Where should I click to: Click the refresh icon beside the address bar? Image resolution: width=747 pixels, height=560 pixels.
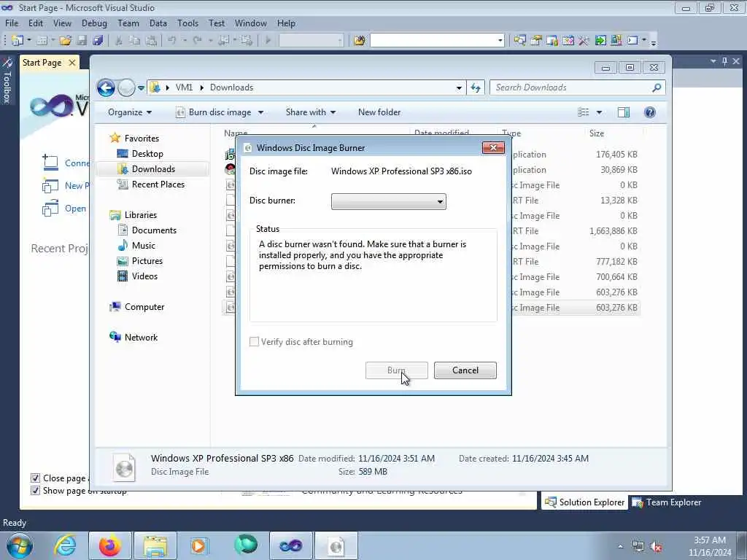point(476,87)
